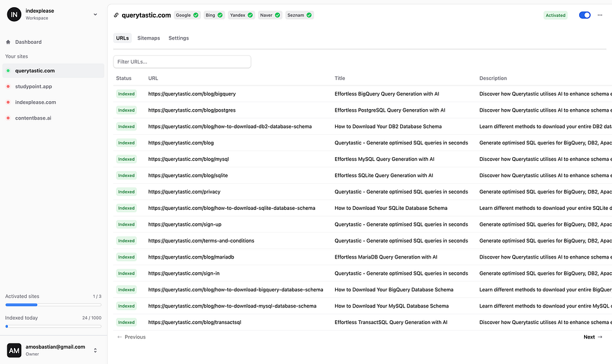Click the IN workspace avatar

point(14,15)
